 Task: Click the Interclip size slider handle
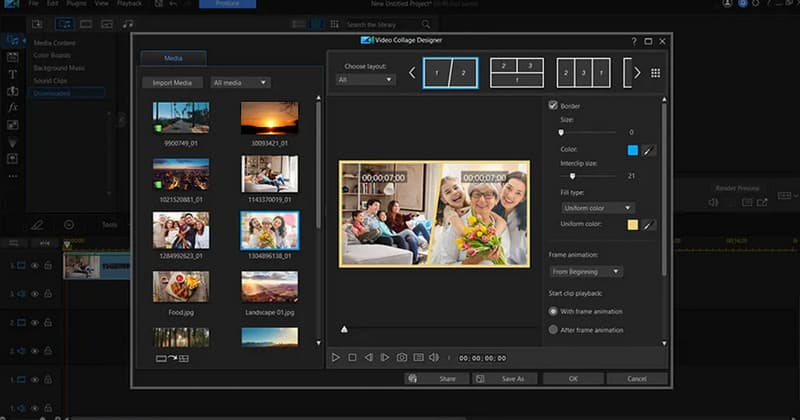[x=572, y=176]
